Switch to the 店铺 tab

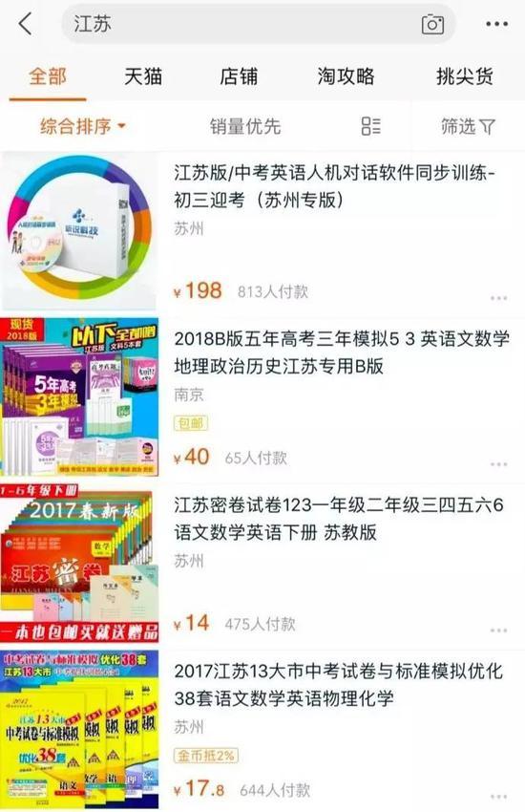[239, 76]
